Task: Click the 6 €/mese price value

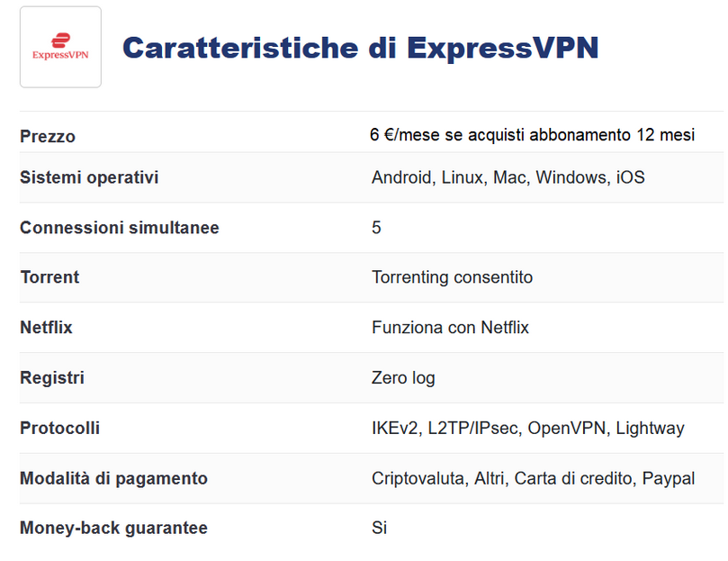Action: 532,135
